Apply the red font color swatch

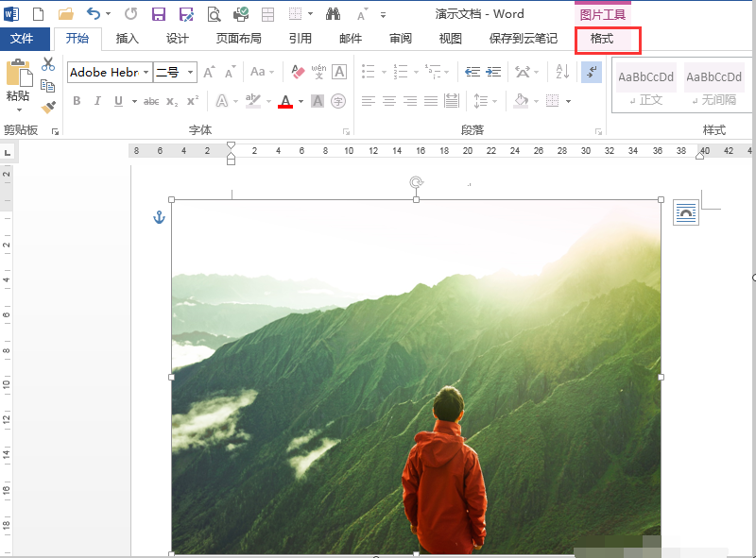[285, 101]
